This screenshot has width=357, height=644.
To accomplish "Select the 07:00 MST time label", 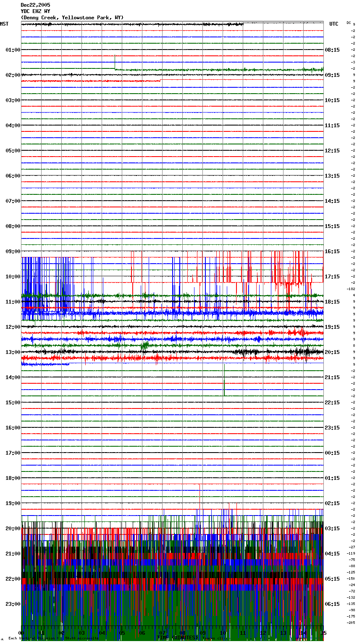I will [13, 201].
